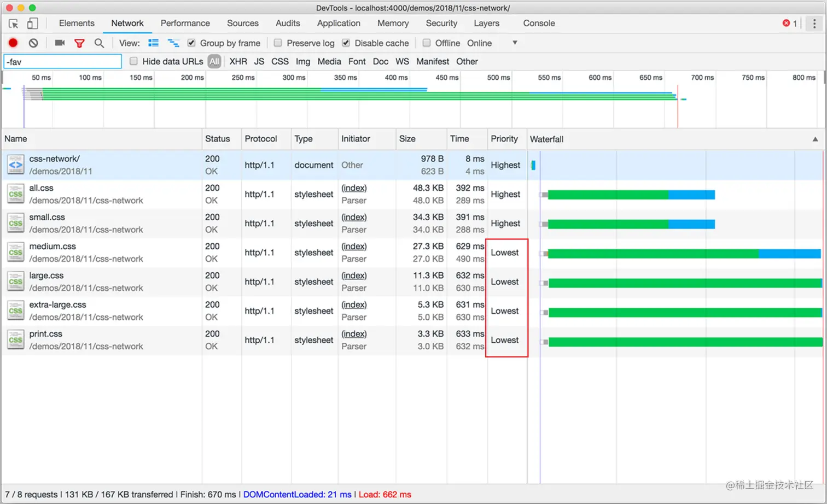
Task: Click the CSS file icon for medium.css
Action: tap(16, 252)
